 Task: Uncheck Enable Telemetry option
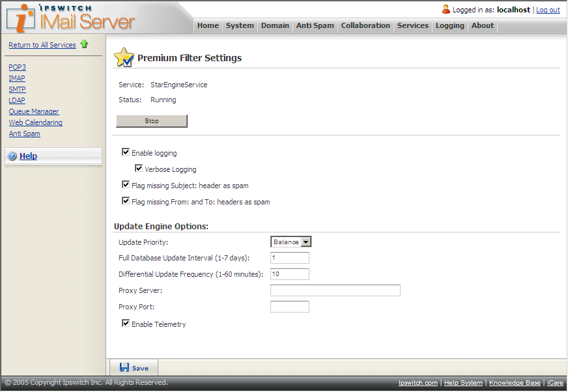(126, 324)
